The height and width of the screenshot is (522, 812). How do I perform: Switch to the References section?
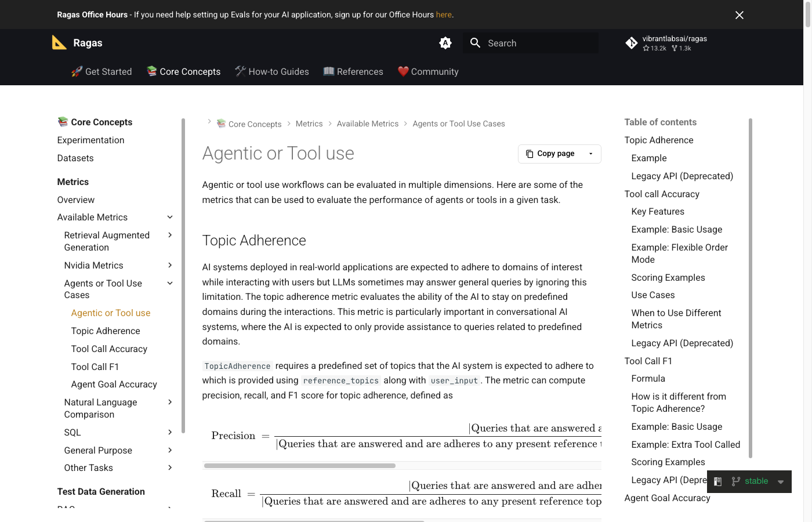point(353,71)
